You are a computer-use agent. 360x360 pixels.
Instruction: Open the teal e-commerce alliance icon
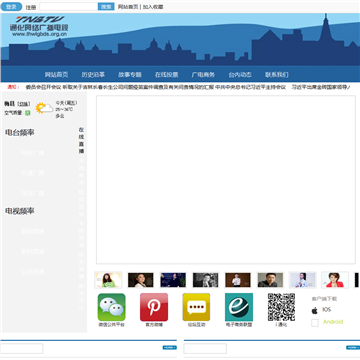pyautogui.click(x=239, y=307)
